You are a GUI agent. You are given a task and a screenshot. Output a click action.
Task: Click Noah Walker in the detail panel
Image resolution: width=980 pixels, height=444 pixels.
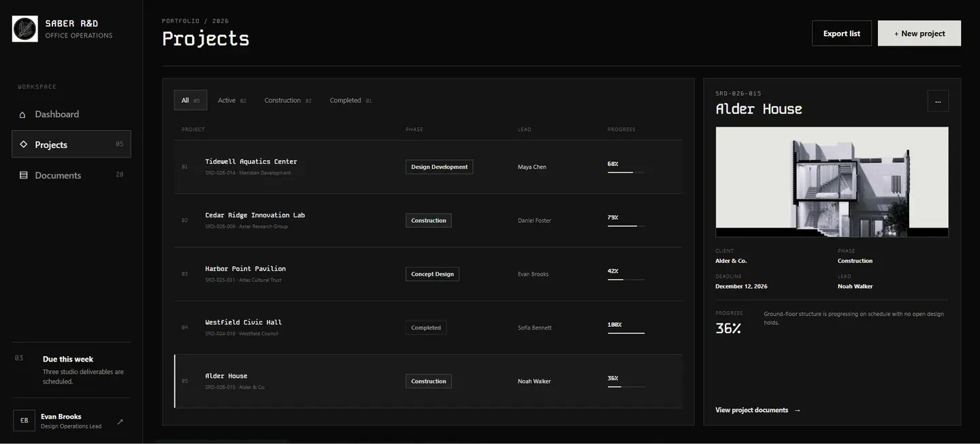click(x=855, y=287)
